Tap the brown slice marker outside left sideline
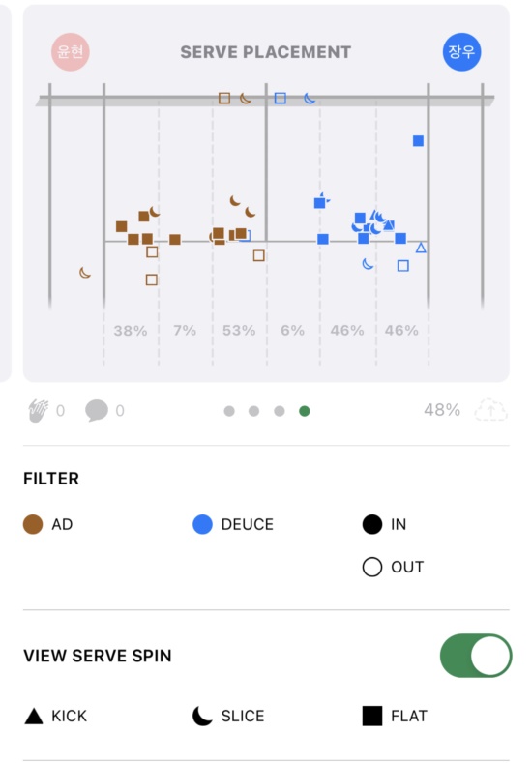Viewport: 532px width, 763px height. click(x=85, y=273)
